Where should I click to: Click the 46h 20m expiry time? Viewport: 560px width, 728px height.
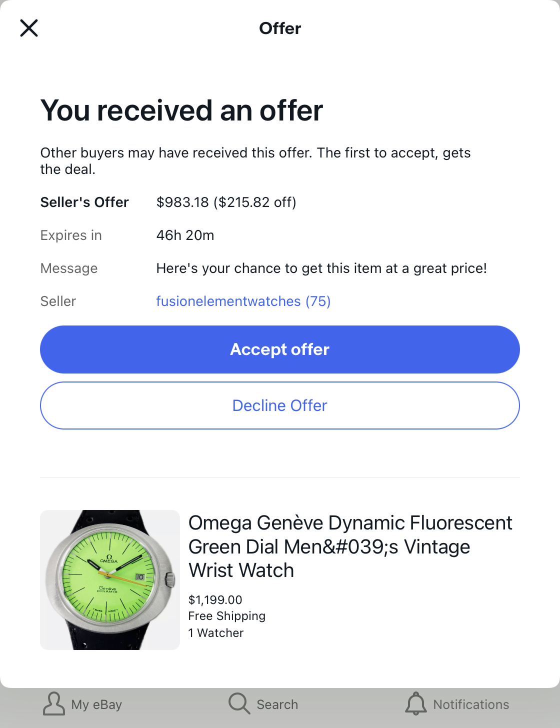(185, 235)
